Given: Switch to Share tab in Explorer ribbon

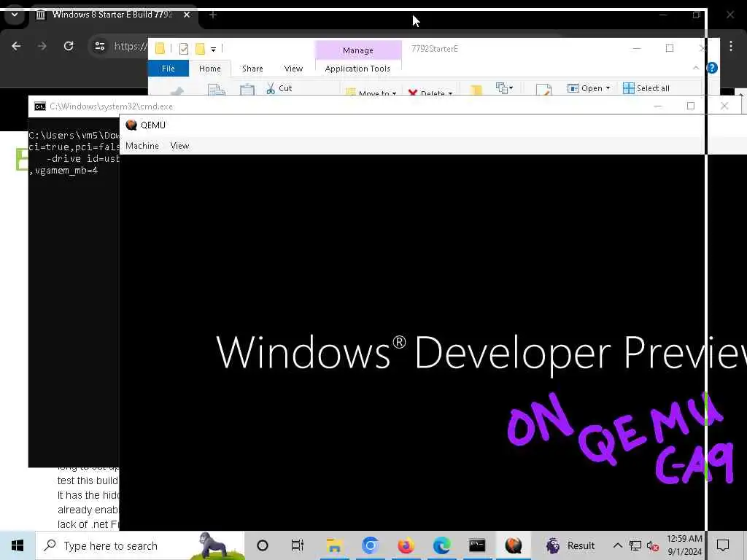Looking at the screenshot, I should [252, 69].
